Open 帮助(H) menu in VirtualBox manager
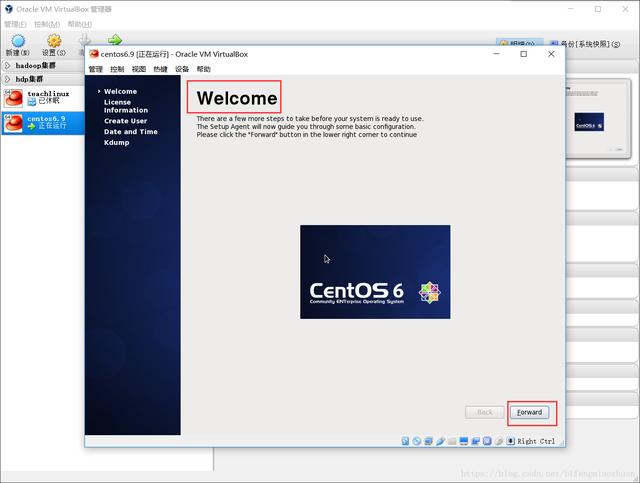The height and width of the screenshot is (483, 640). click(x=80, y=24)
